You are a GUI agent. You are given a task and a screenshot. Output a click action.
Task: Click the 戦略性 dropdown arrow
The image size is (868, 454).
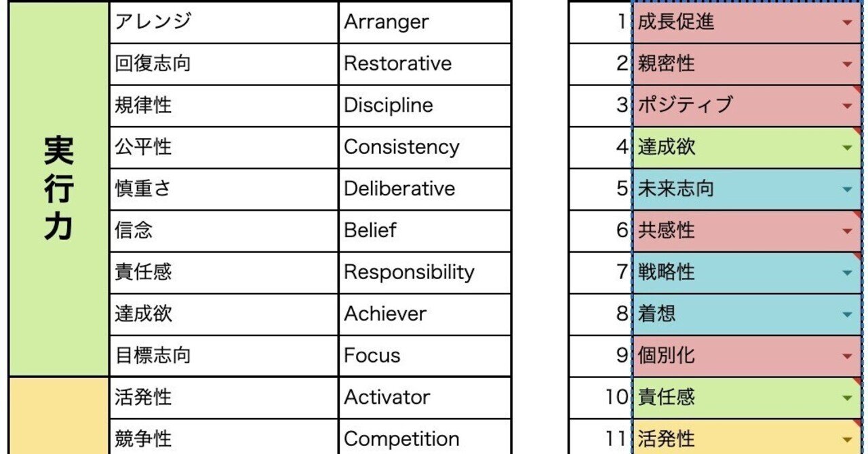(x=846, y=272)
